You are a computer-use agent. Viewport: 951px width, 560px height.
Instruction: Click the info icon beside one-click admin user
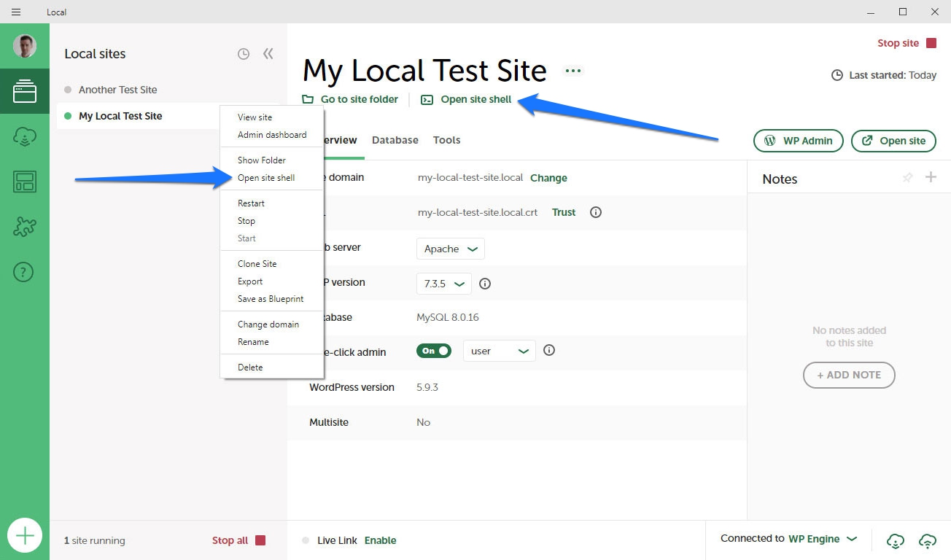550,350
